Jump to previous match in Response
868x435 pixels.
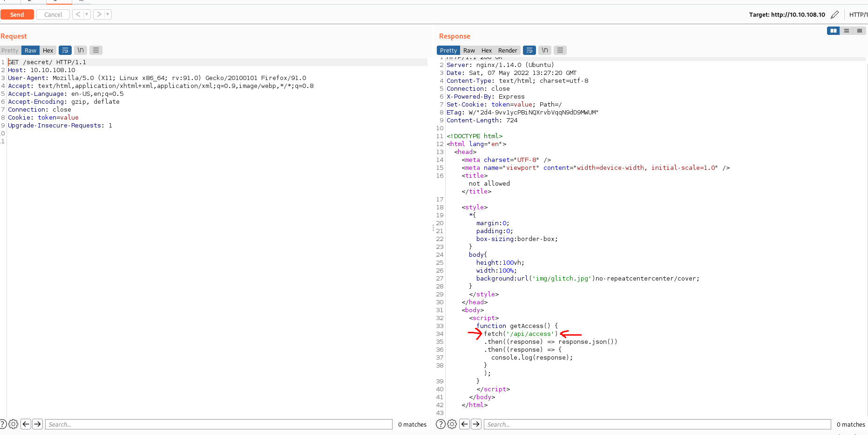(464, 424)
